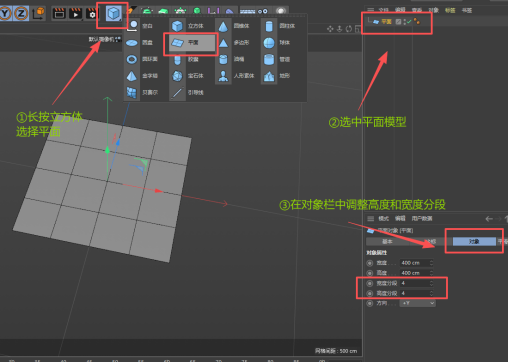Add the 地形 landscape primitive
Image resolution: width=508 pixels, height=362 pixels.
click(269, 76)
